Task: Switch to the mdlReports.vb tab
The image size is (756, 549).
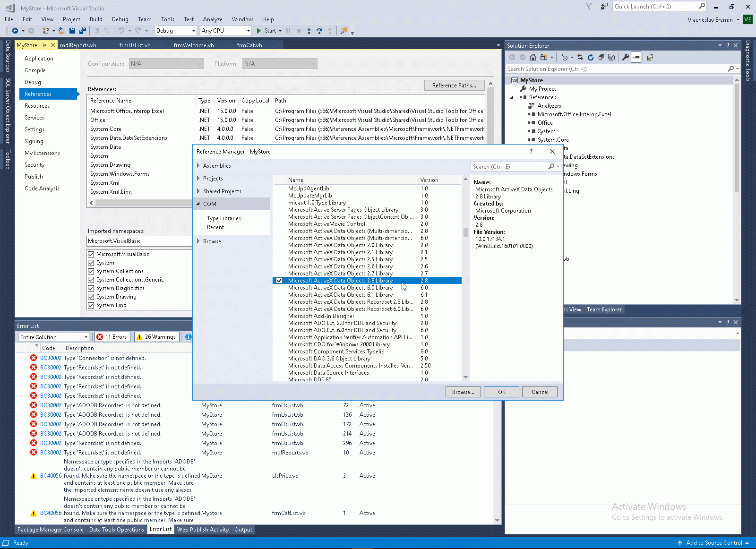Action: (78, 45)
